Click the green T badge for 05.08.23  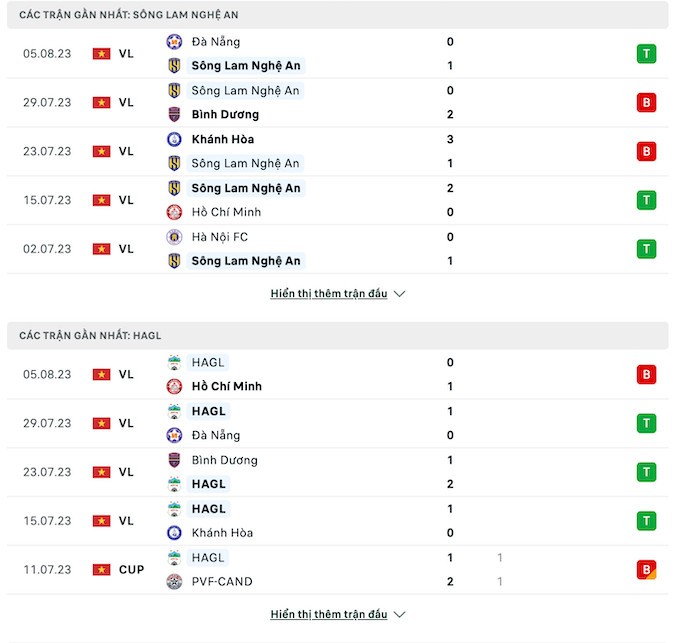(646, 54)
